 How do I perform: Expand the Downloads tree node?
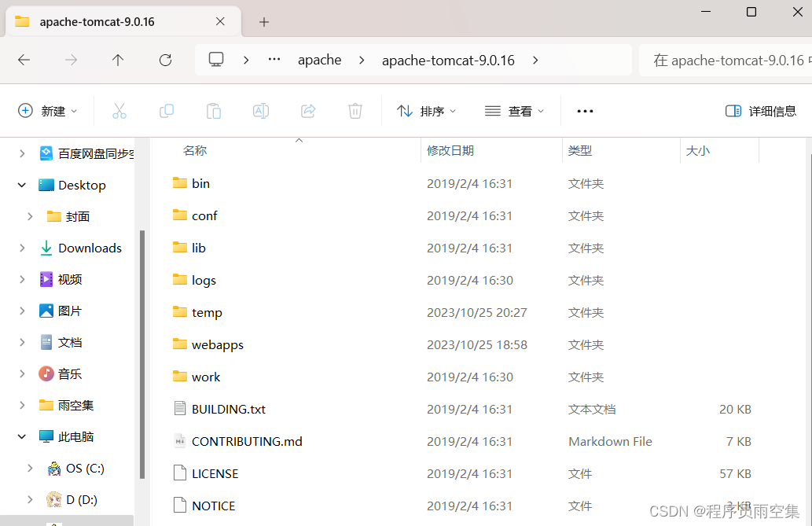coord(22,248)
